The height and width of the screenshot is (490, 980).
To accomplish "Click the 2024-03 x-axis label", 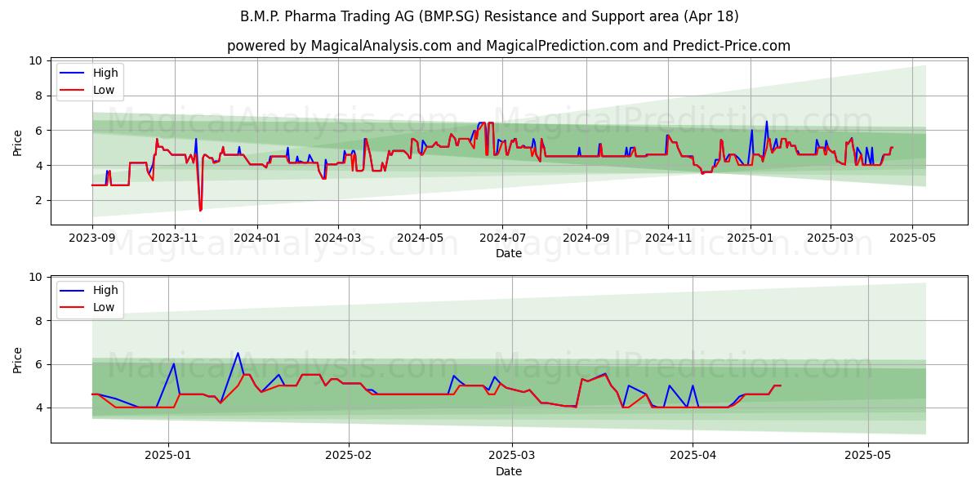I will pos(338,238).
